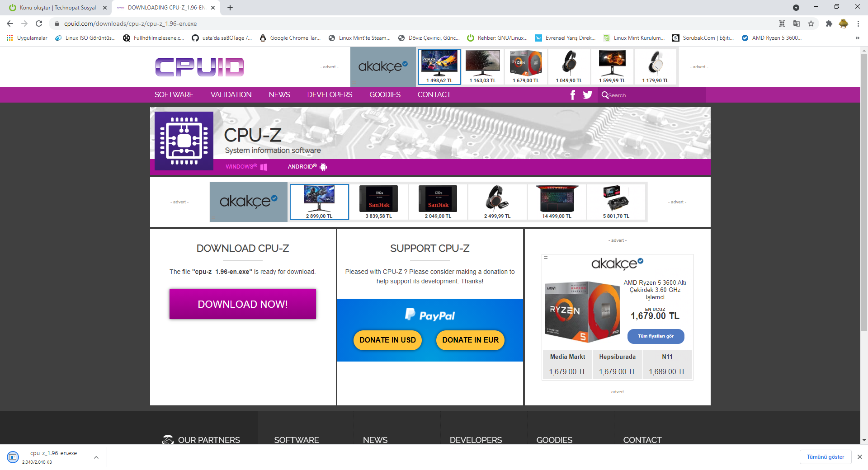868x470 pixels.
Task: Open Chrome three-dot menu
Action: point(858,23)
